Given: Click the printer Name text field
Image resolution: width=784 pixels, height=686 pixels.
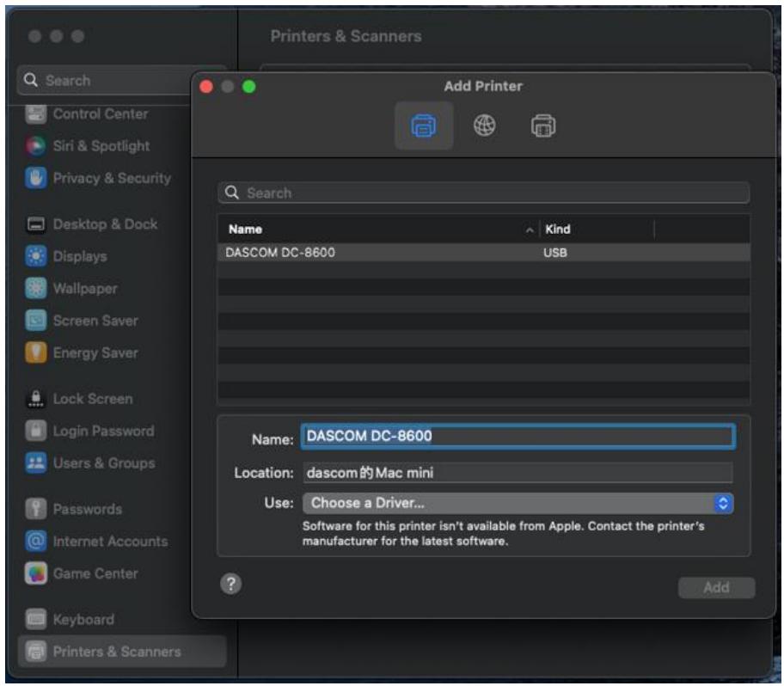Looking at the screenshot, I should (518, 436).
